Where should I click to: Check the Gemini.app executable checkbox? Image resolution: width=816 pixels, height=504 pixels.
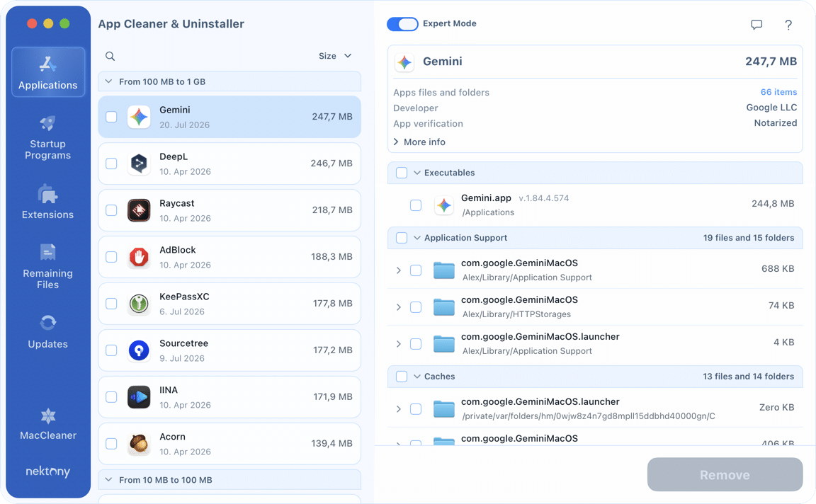pyautogui.click(x=416, y=205)
